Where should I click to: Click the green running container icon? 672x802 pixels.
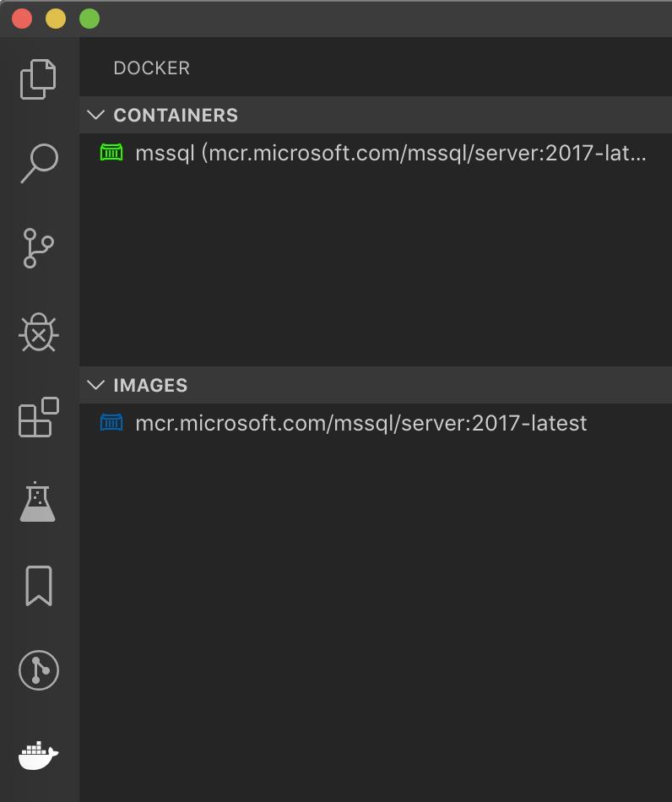(x=111, y=153)
